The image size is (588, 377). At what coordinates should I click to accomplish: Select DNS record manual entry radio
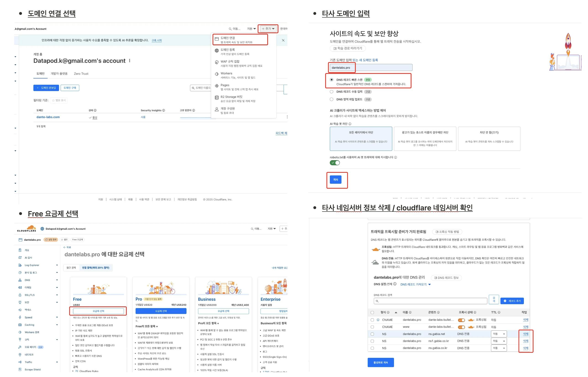(x=331, y=92)
